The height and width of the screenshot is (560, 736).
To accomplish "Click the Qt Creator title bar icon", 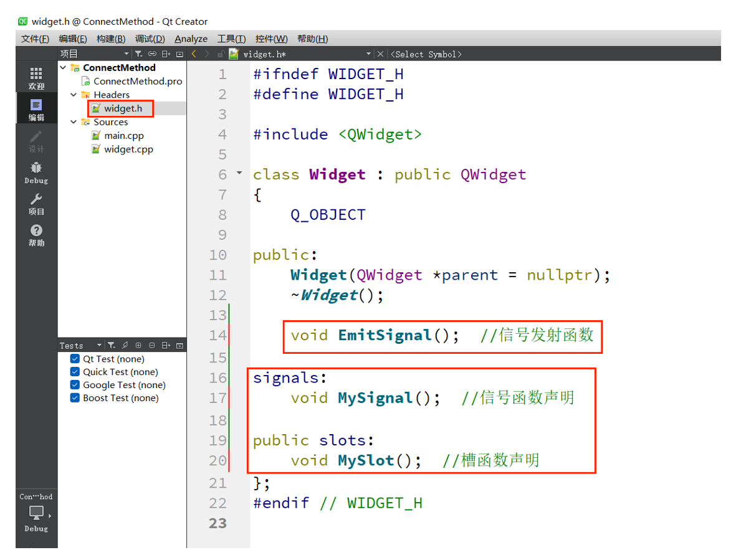I will coord(22,21).
